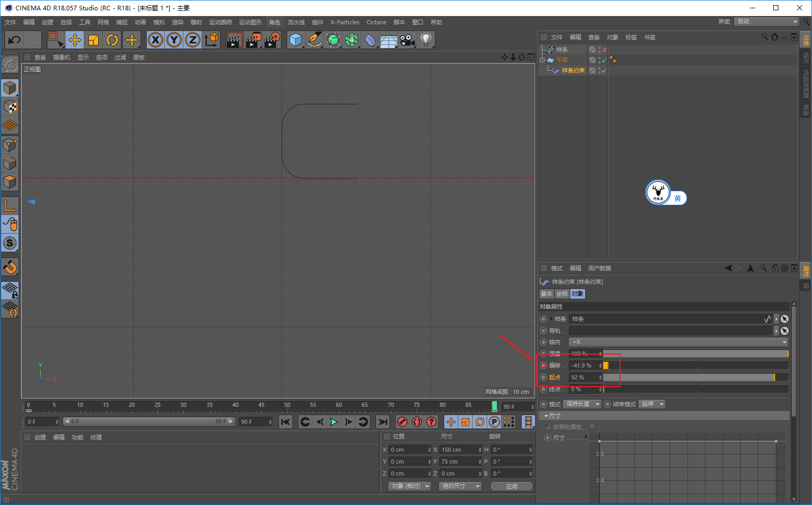Open render settings gear clapperboard

click(272, 40)
